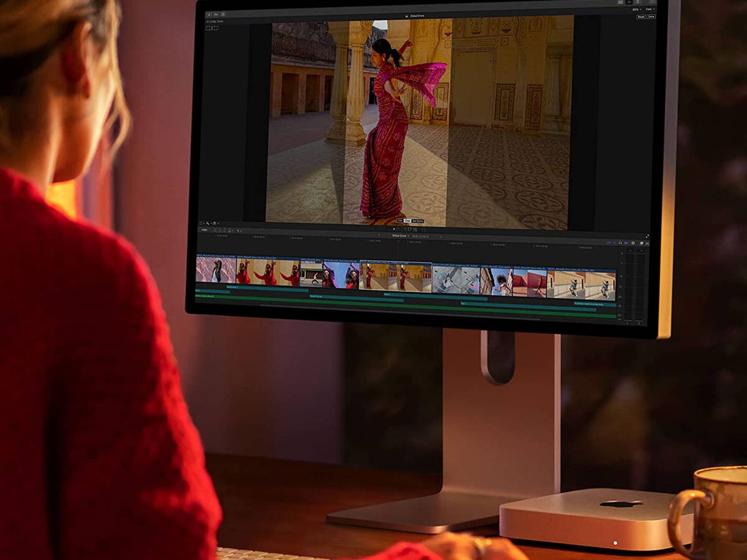
Task: Toggle audio skimming headphones icon
Action: tap(620, 243)
